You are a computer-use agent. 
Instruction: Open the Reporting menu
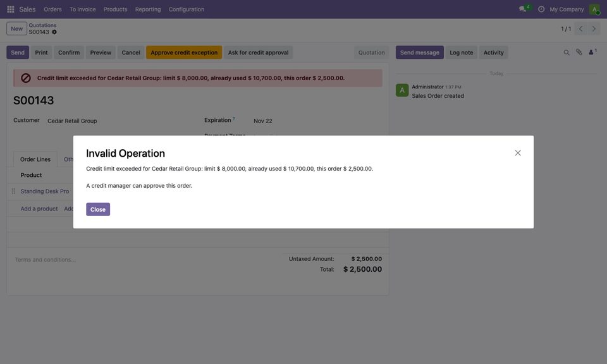point(148,9)
